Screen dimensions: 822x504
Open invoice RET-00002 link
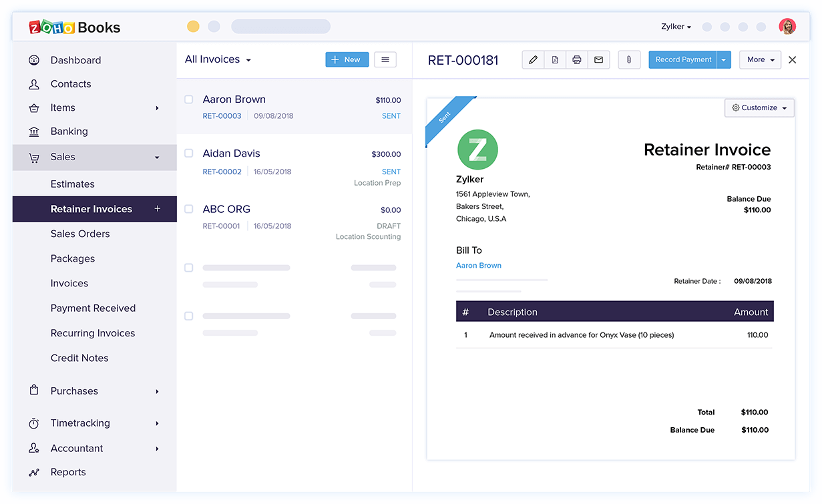[222, 172]
